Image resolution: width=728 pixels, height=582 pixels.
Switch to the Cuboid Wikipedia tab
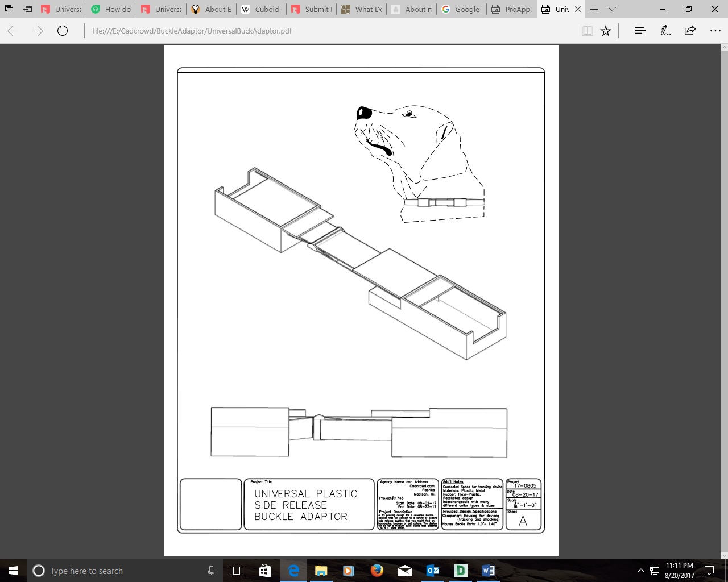pyautogui.click(x=261, y=9)
